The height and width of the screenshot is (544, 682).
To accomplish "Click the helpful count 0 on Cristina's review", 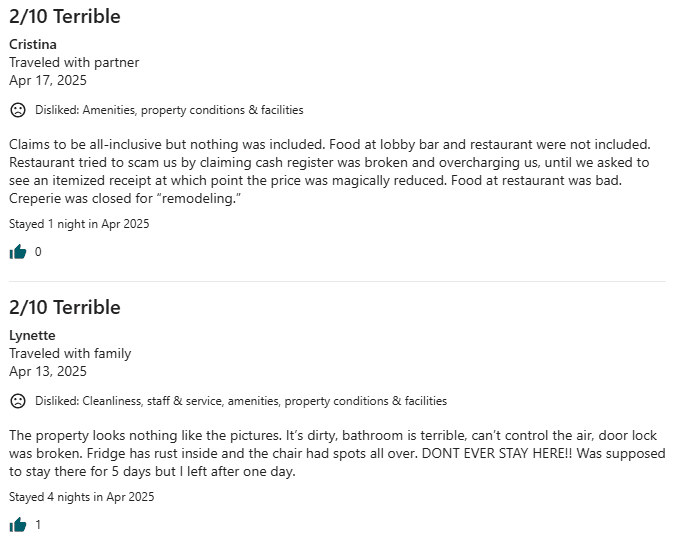I will [38, 252].
